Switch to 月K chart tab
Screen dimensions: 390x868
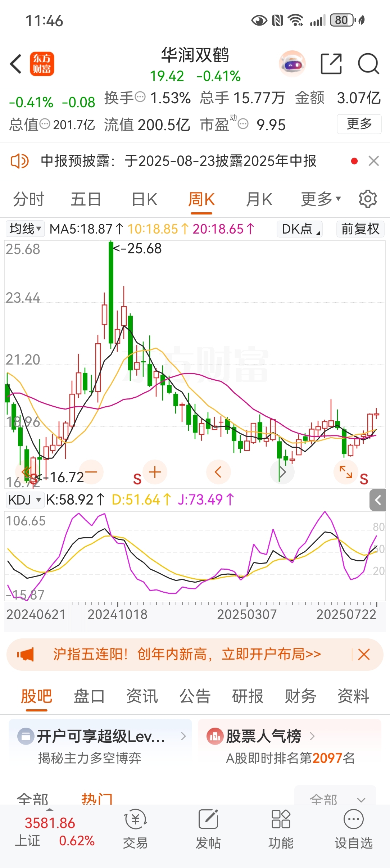coord(259,199)
